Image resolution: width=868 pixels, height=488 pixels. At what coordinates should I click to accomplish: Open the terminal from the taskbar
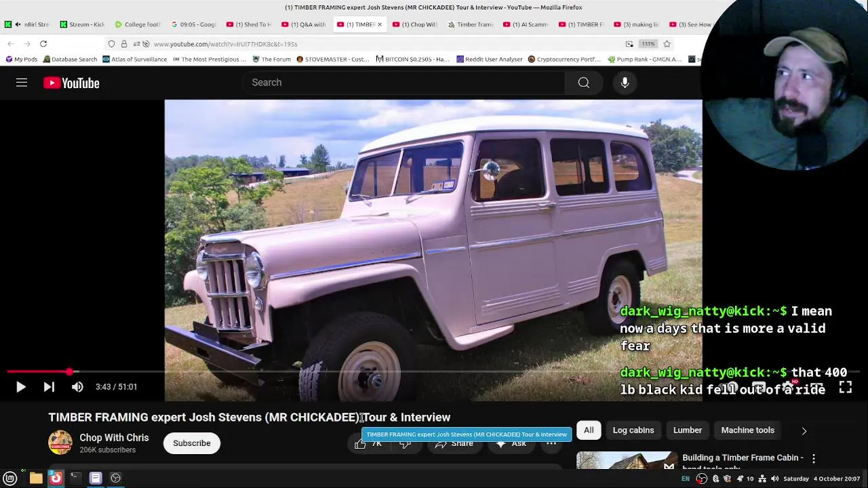coord(75,479)
